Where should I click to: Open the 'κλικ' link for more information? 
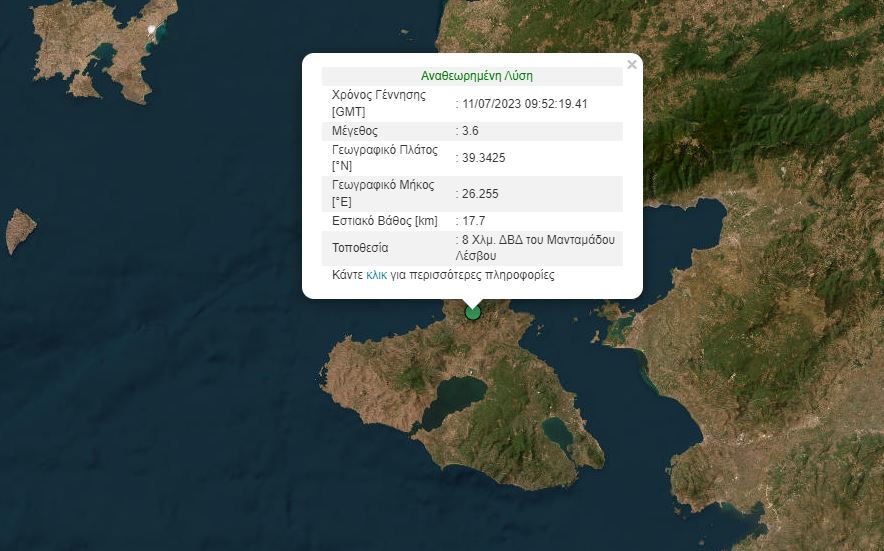pyautogui.click(x=376, y=274)
